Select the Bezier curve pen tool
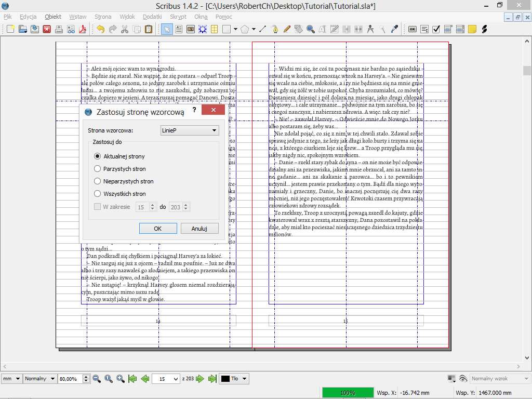The image size is (532, 399). (274, 29)
